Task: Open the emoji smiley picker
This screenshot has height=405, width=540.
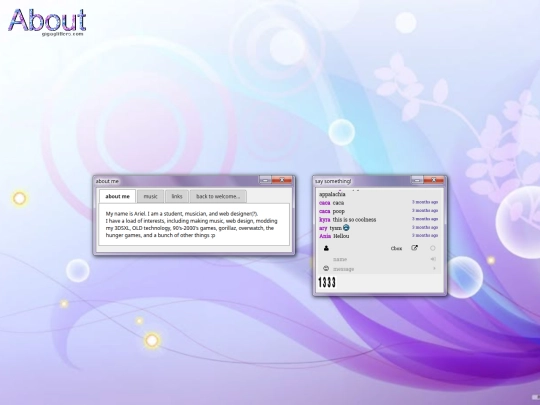Action: click(x=326, y=268)
